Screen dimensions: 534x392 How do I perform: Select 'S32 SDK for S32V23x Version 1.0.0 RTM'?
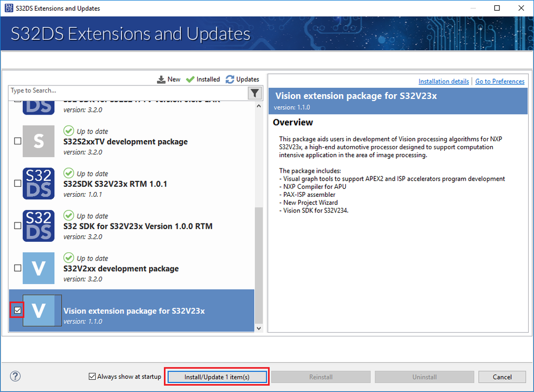coord(138,226)
